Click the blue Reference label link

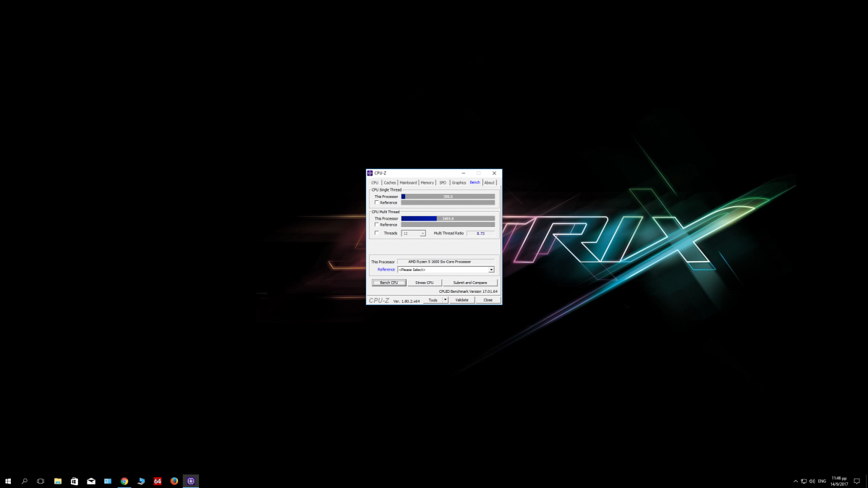pyautogui.click(x=386, y=270)
